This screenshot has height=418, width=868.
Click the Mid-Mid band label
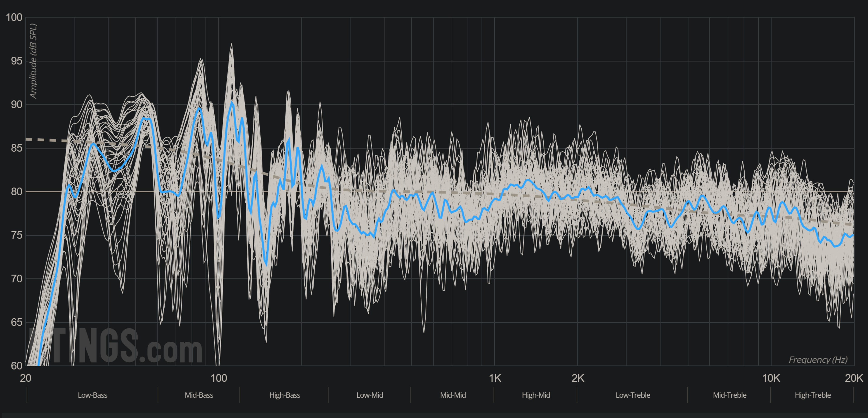tap(453, 395)
